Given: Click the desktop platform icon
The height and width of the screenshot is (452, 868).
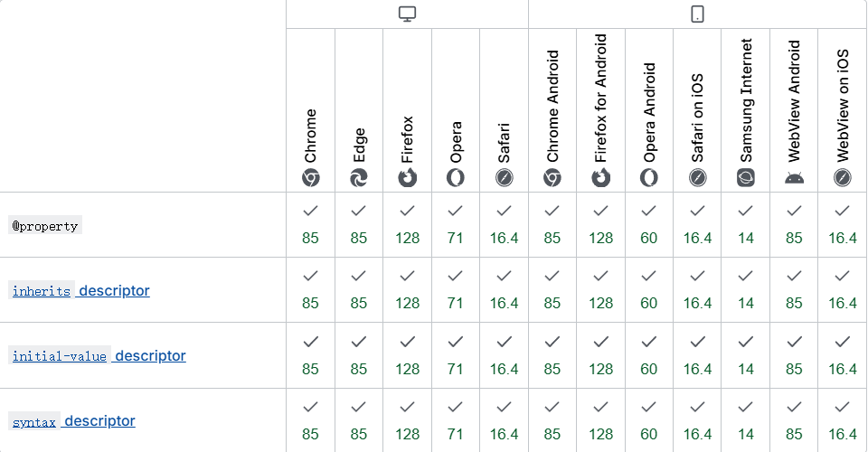Looking at the screenshot, I should point(408,14).
